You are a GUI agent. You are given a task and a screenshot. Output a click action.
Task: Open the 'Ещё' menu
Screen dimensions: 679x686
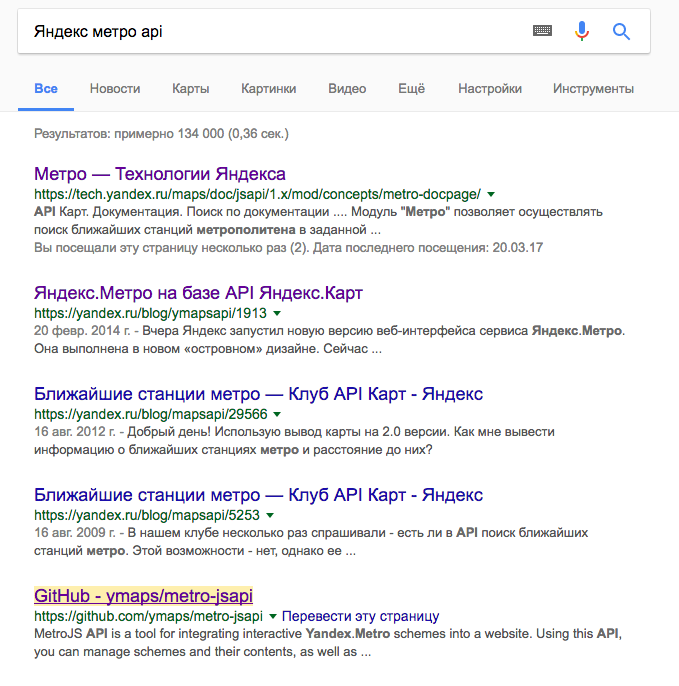coord(411,89)
